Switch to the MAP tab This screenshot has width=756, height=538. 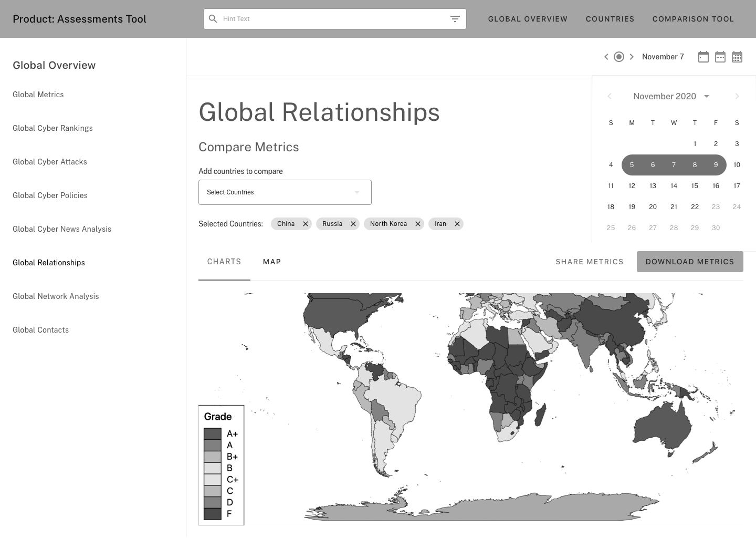pos(272,262)
